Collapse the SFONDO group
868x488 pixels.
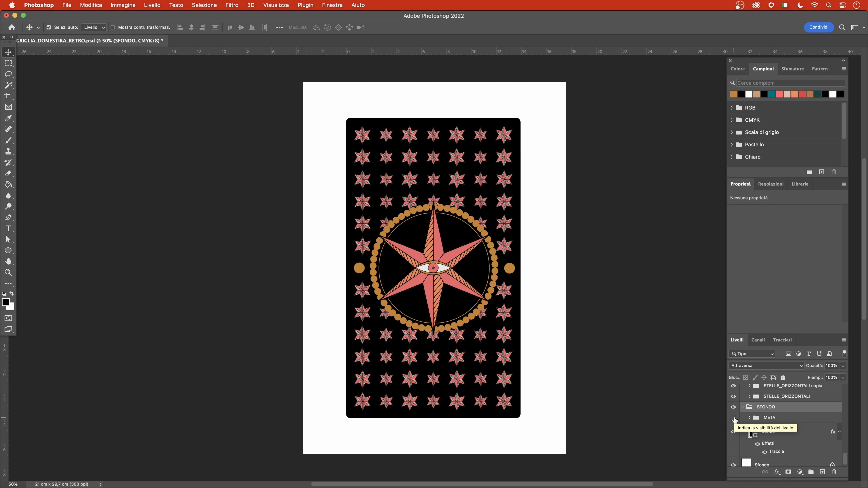743,407
